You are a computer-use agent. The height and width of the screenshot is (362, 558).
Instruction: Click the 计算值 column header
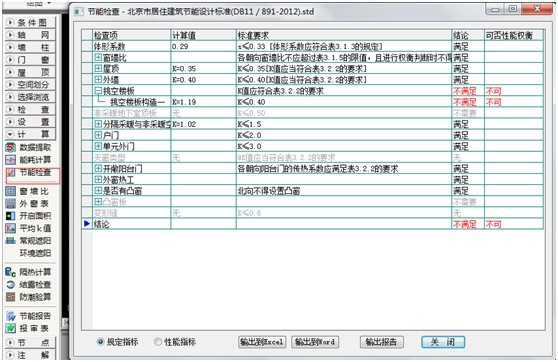point(204,35)
